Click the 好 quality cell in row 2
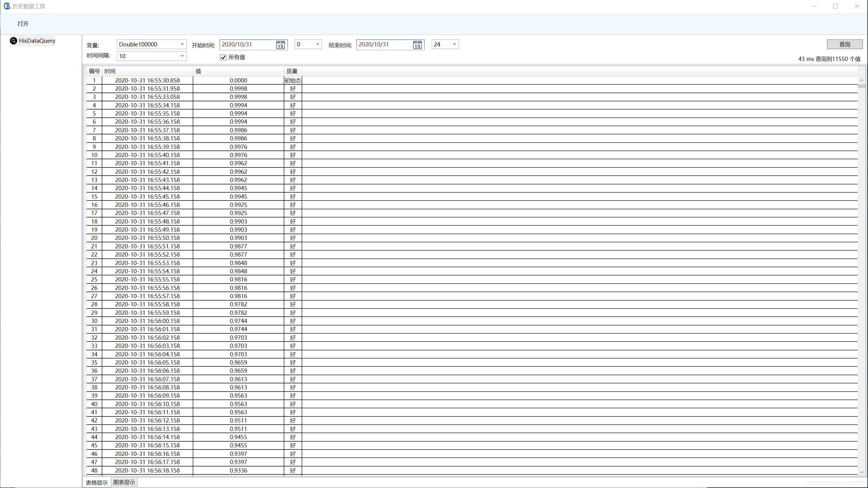Image resolution: width=868 pixels, height=488 pixels. (x=293, y=89)
